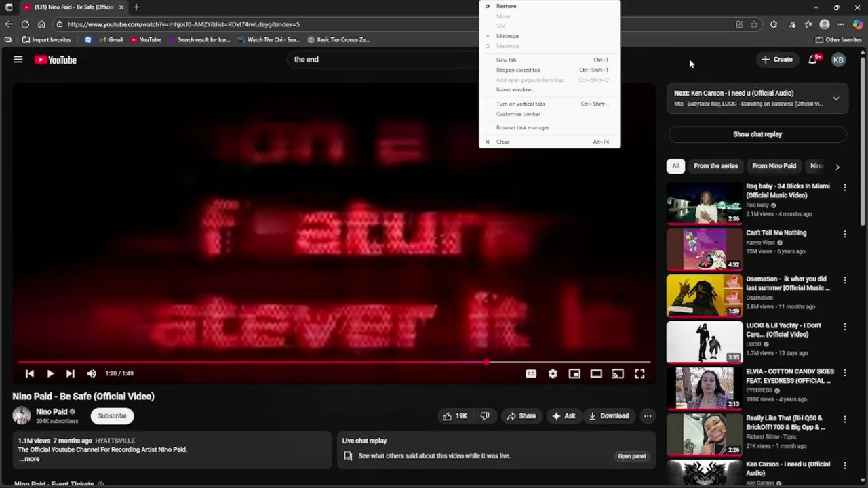Open the browser home button
The image size is (868, 488).
click(41, 24)
